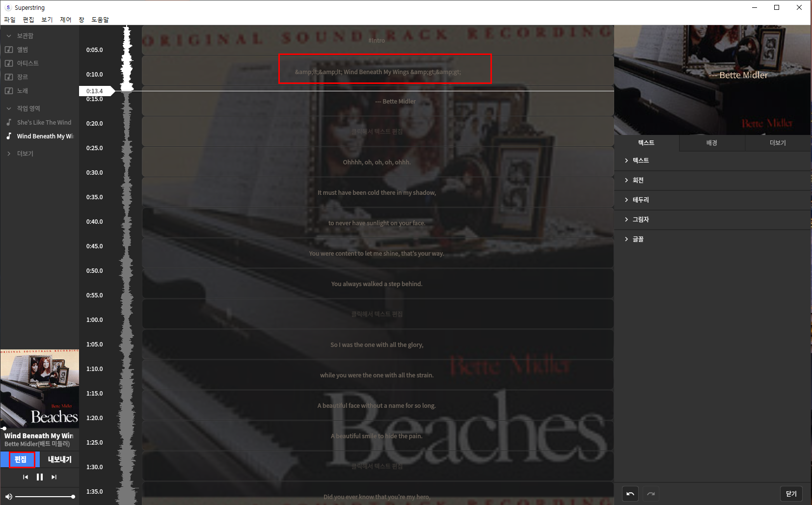Click the lyric preview image showing Bette Midler

(712, 80)
